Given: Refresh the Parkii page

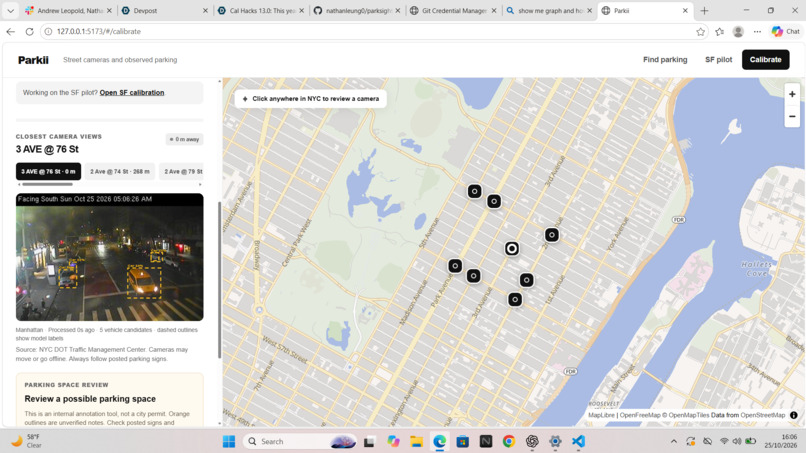Looking at the screenshot, I should tap(30, 31).
